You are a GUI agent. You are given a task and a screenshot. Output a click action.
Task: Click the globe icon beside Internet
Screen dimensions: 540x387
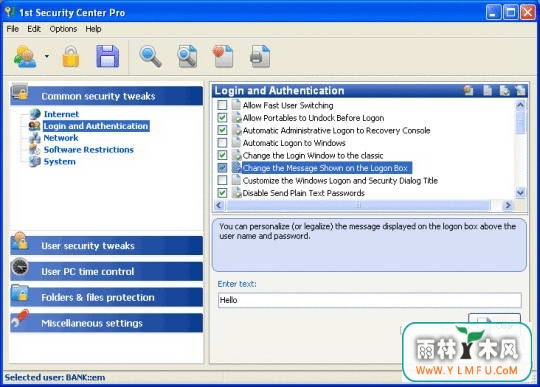coord(35,114)
